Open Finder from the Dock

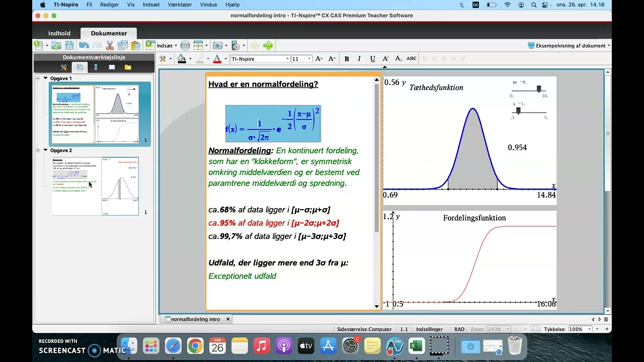pyautogui.click(x=129, y=346)
